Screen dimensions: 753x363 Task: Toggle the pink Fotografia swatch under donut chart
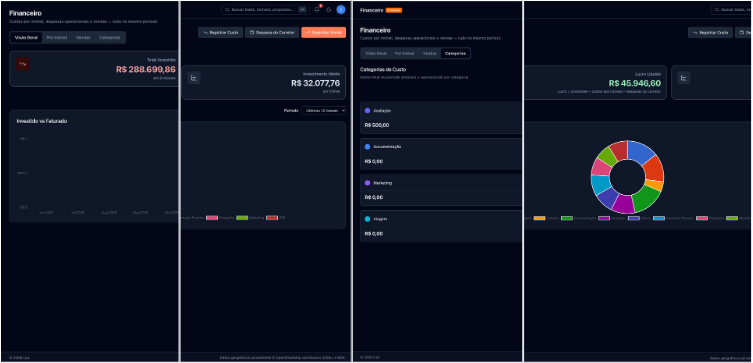click(702, 218)
